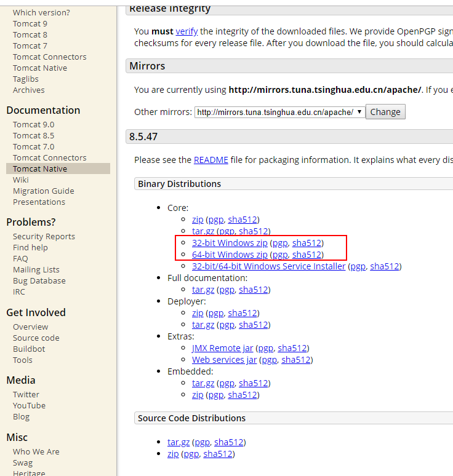Image resolution: width=453 pixels, height=476 pixels.
Task: Open the Tools sidebar link
Action: click(23, 360)
